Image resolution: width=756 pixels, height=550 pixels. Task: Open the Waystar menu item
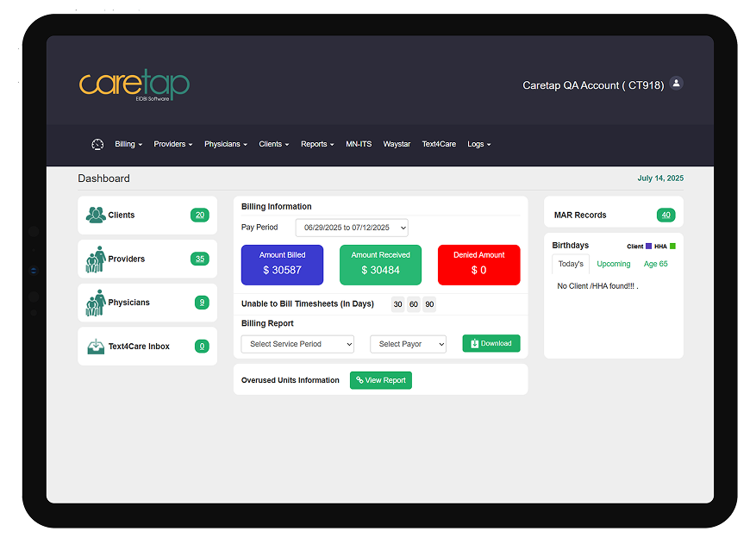[x=397, y=144]
